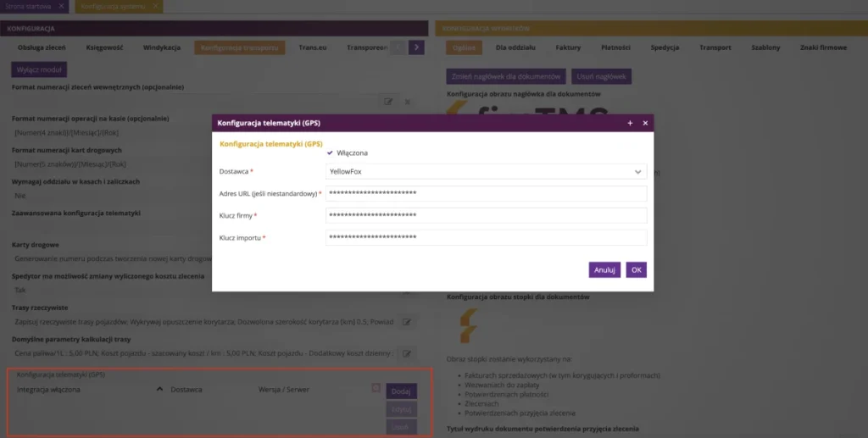Image resolution: width=868 pixels, height=438 pixels.
Task: Open the Znaki firmowe tab
Action: point(823,47)
